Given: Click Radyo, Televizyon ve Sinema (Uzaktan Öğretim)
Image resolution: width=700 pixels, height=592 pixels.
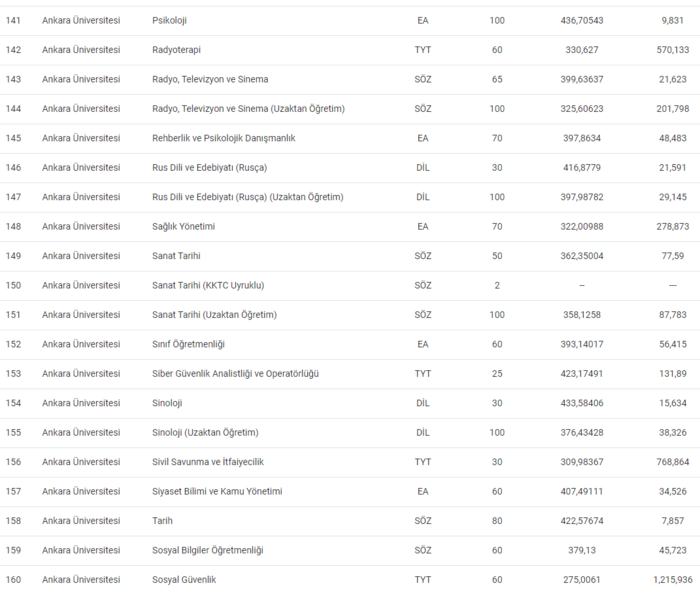Looking at the screenshot, I should click(x=248, y=109).
